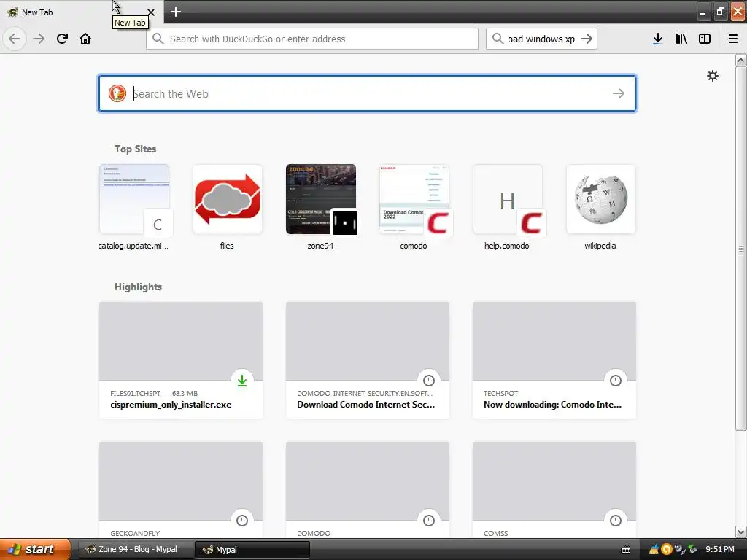The width and height of the screenshot is (747, 560).
Task: Click history clock icon on TECHSPOT card
Action: [616, 381]
